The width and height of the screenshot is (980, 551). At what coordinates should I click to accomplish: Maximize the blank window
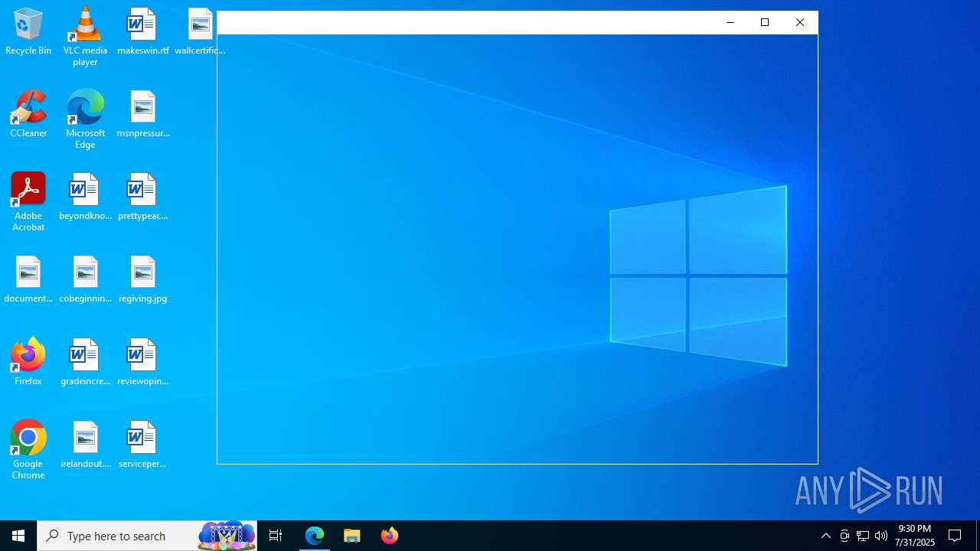click(x=765, y=23)
